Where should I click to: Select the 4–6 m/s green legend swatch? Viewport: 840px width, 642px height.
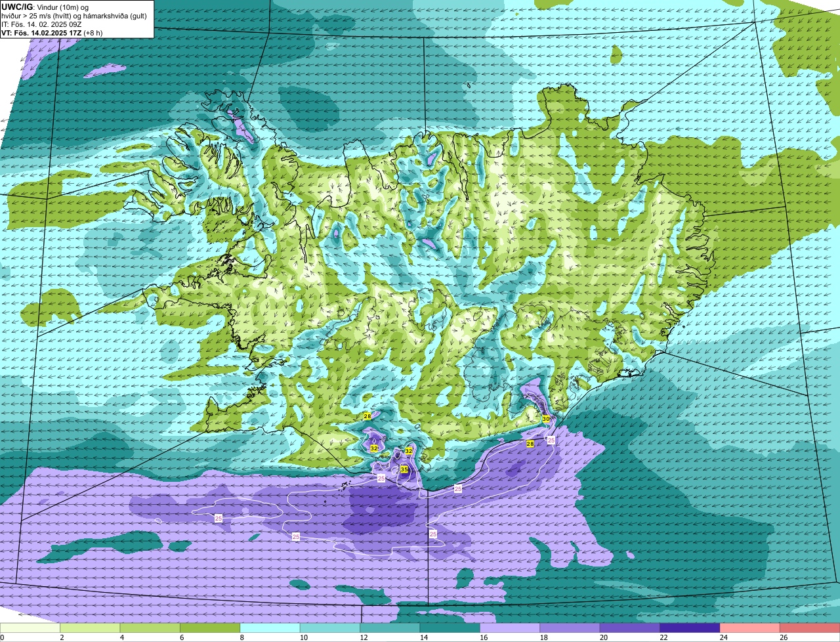coord(150,628)
